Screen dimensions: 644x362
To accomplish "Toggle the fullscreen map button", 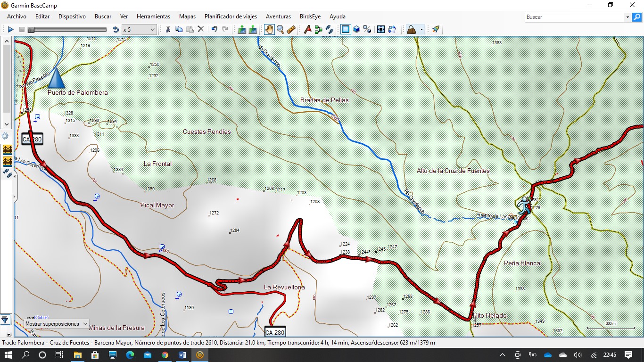I will pyautogui.click(x=381, y=29).
